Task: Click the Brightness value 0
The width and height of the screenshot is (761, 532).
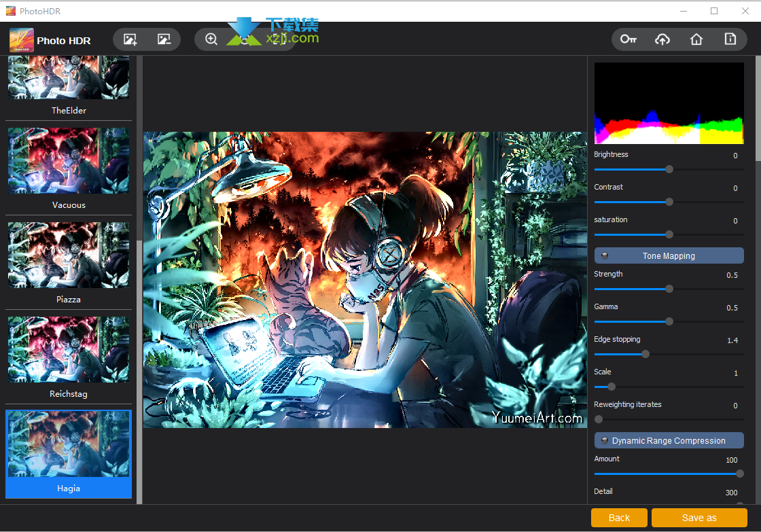Action: point(735,156)
